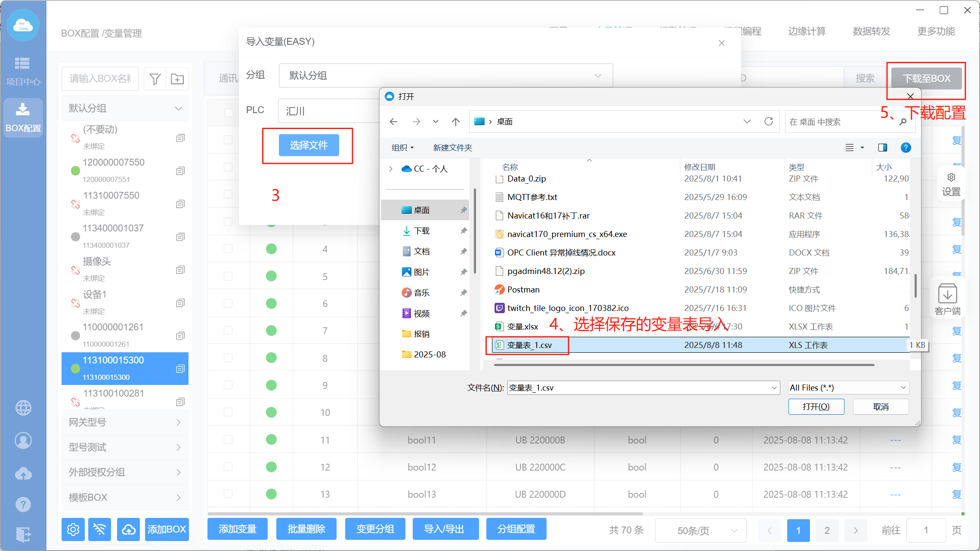Screen dimensions: 980x551
Task: Click the up-folder arrow in file dialog
Action: (456, 122)
